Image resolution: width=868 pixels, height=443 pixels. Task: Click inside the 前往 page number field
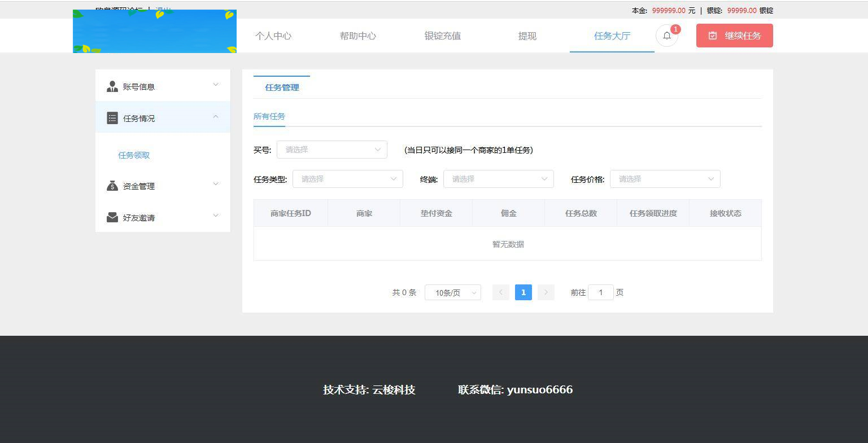point(600,292)
